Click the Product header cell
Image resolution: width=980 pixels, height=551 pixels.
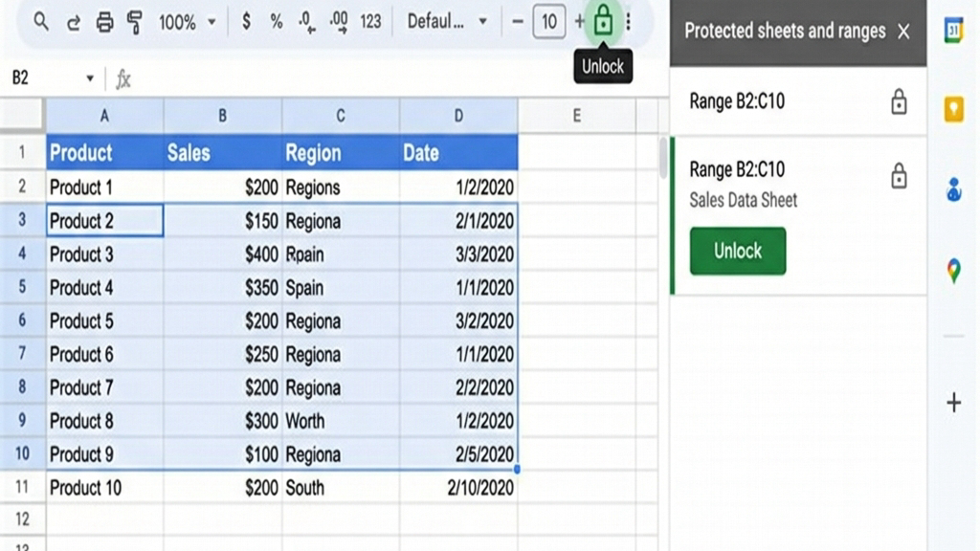tap(104, 152)
